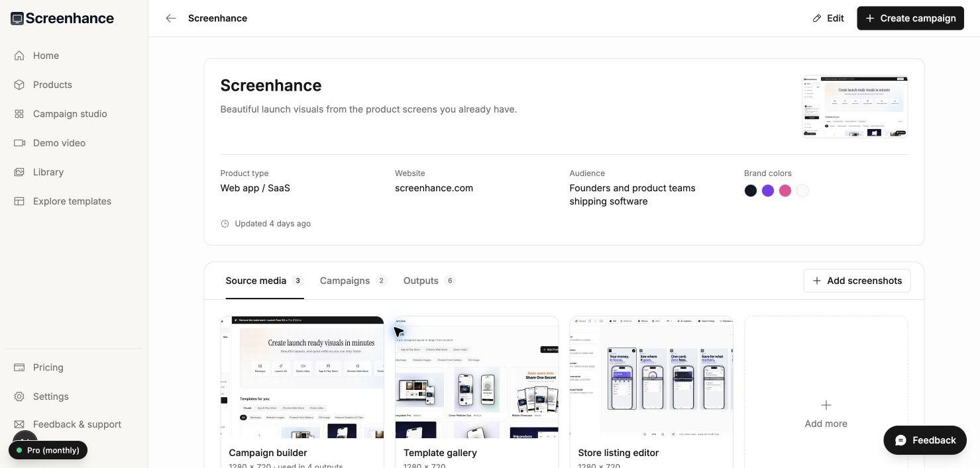Click the 'Updated 4 days ago' text

point(273,224)
